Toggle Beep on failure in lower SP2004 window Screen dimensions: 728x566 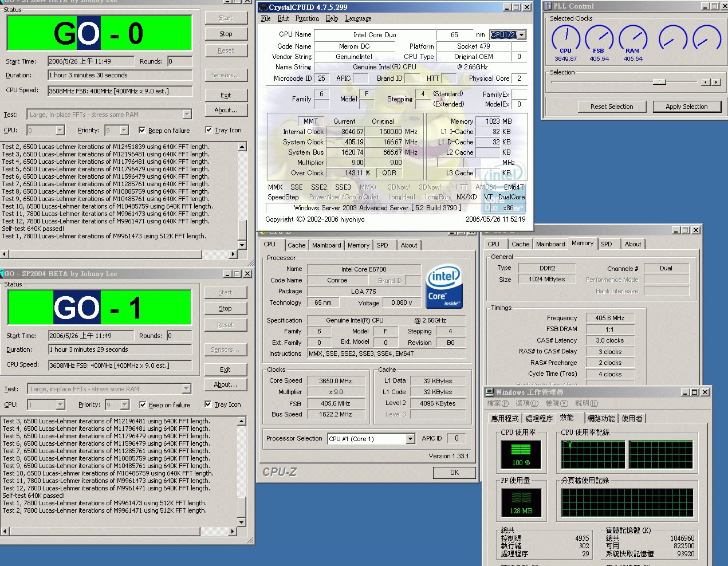[x=143, y=404]
